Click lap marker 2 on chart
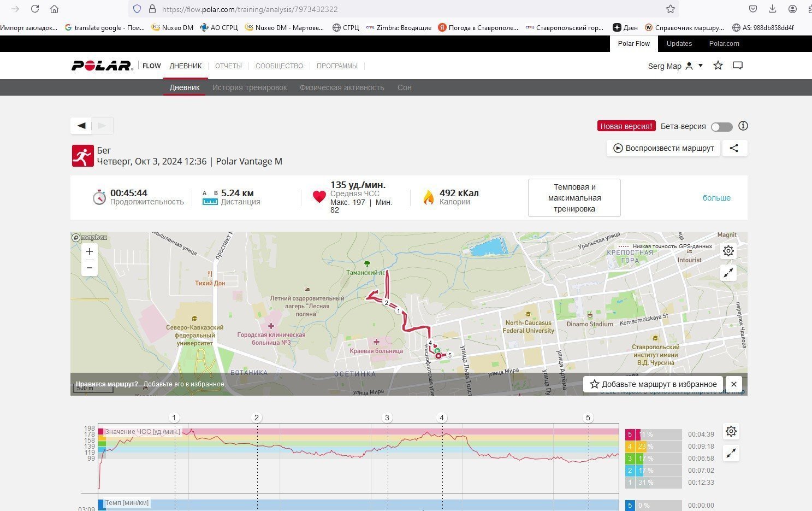The height and width of the screenshot is (511, 812). pyautogui.click(x=257, y=418)
